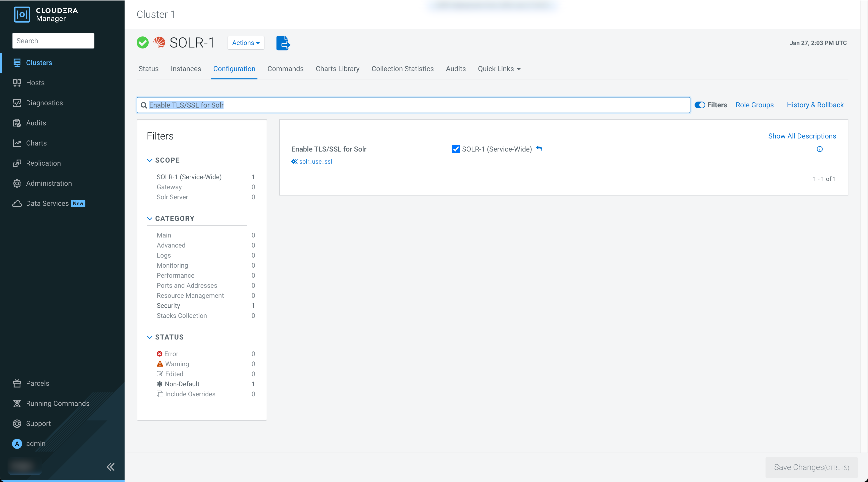Viewport: 868px width, 482px height.
Task: Click the green healthy status icon
Action: click(143, 43)
